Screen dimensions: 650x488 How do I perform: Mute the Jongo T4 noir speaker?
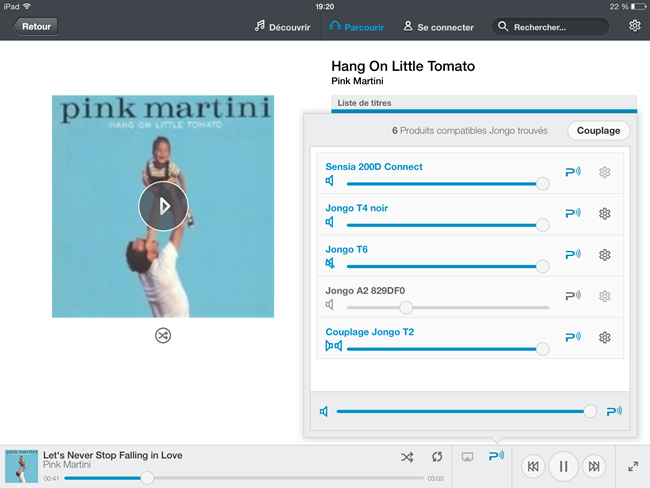[x=330, y=222]
